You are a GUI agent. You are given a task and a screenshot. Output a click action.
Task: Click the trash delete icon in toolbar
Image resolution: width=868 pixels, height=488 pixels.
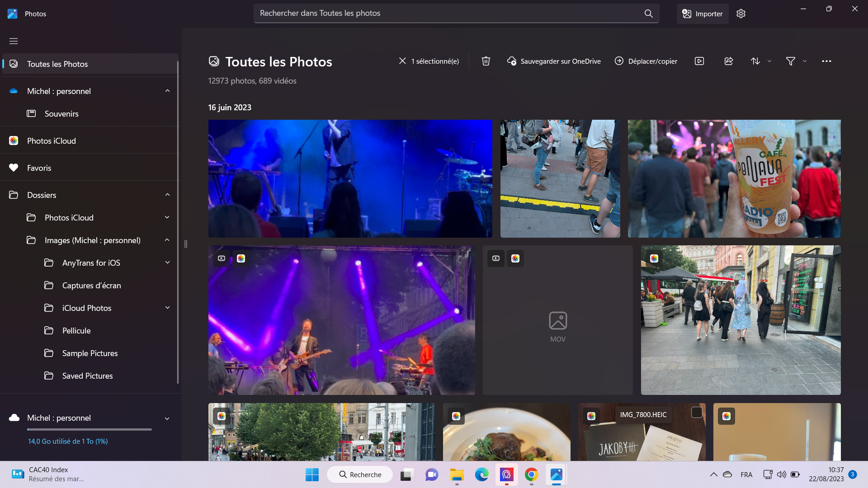click(486, 61)
